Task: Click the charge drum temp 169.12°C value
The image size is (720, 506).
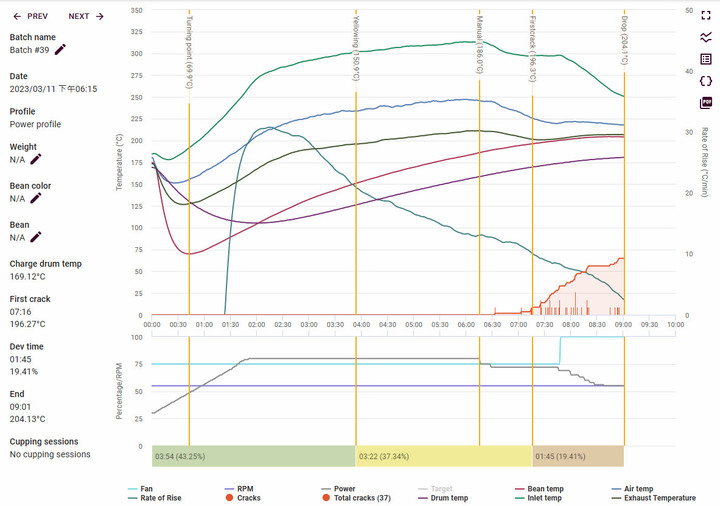Action: (x=28, y=276)
